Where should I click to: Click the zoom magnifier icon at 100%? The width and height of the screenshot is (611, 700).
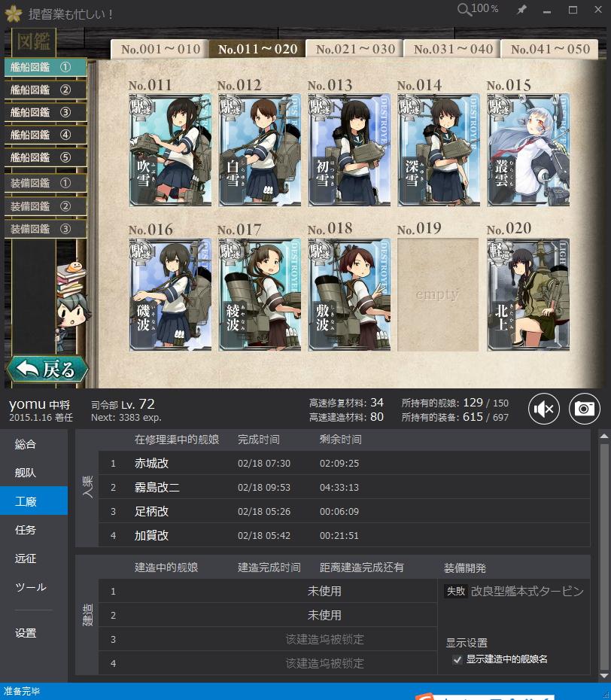click(464, 9)
